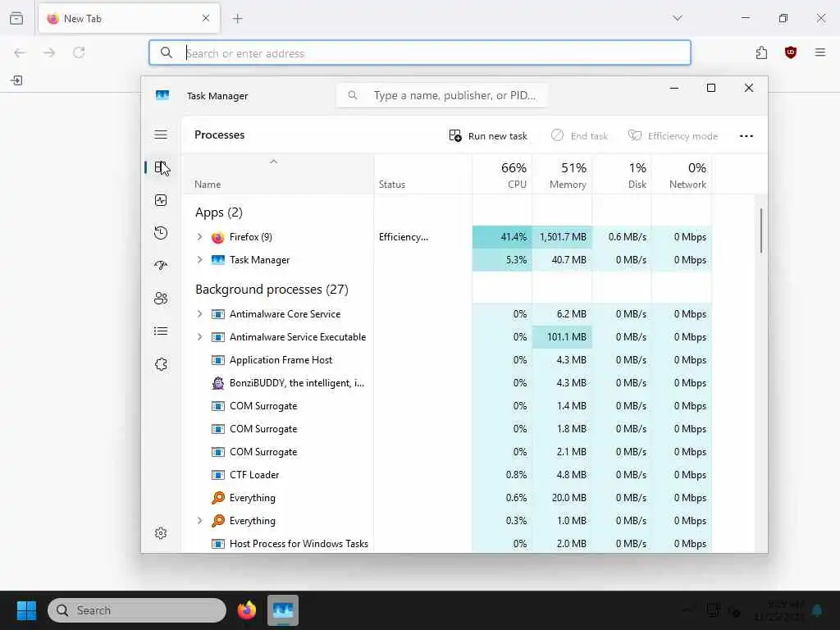The height and width of the screenshot is (630, 840).
Task: Sort by the Status column header
Action: pyautogui.click(x=422, y=175)
